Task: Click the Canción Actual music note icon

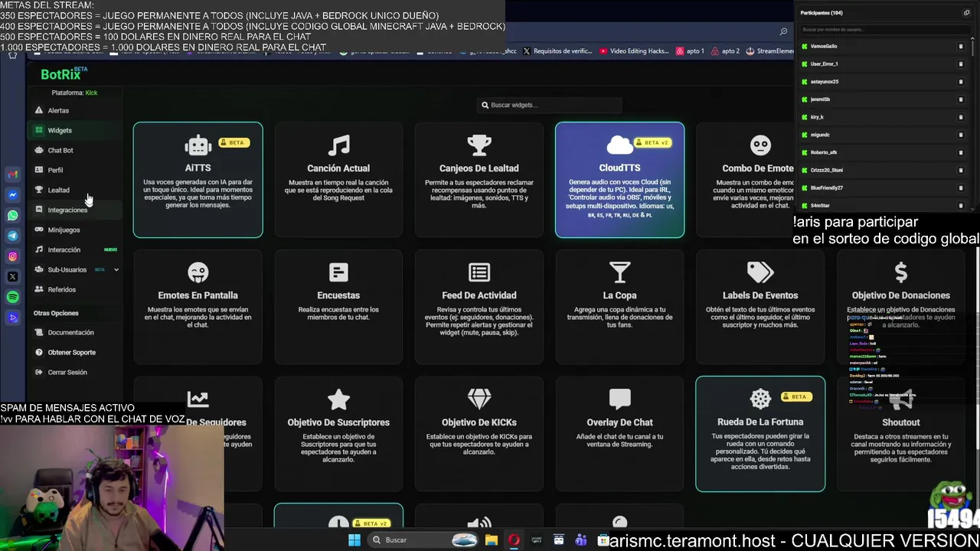Action: coord(338,145)
